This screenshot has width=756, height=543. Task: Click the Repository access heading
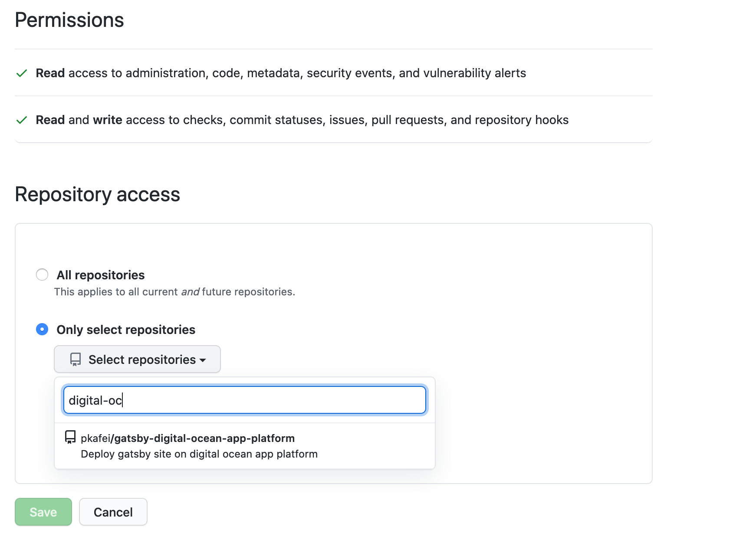pyautogui.click(x=98, y=194)
